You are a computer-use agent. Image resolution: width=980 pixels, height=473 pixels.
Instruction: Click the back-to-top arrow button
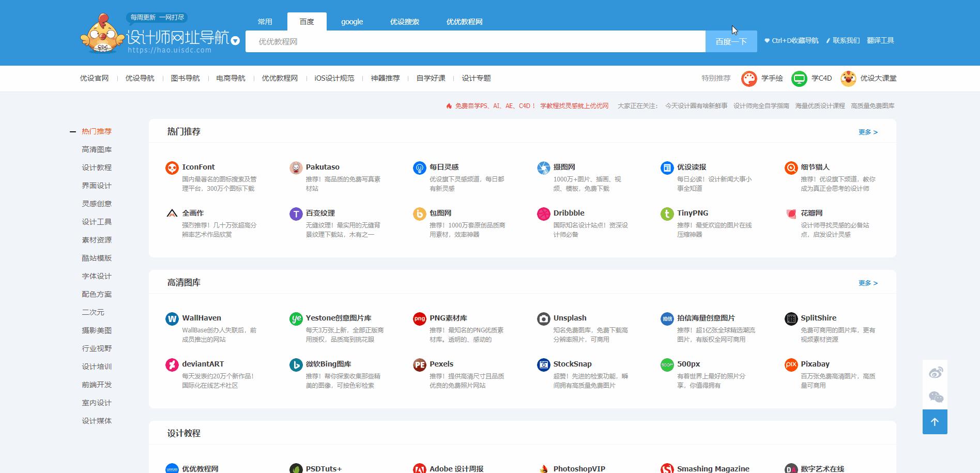935,422
